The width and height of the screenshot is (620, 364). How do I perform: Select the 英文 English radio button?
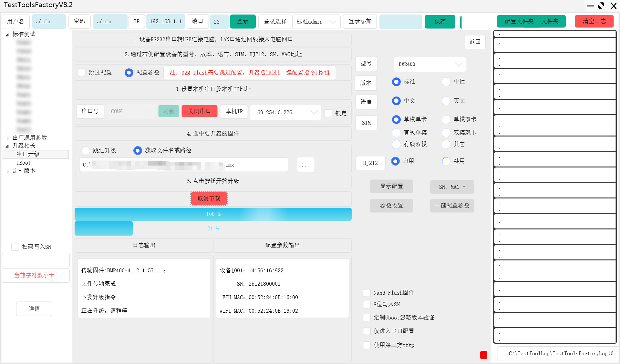[446, 101]
